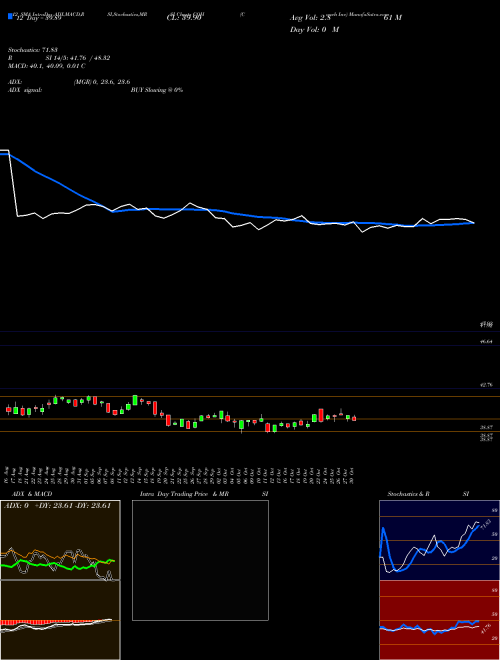The width and height of the screenshot is (500, 660).
Task: Click the empty Intra Day Trading Price chart box
Action: [x=200, y=560]
